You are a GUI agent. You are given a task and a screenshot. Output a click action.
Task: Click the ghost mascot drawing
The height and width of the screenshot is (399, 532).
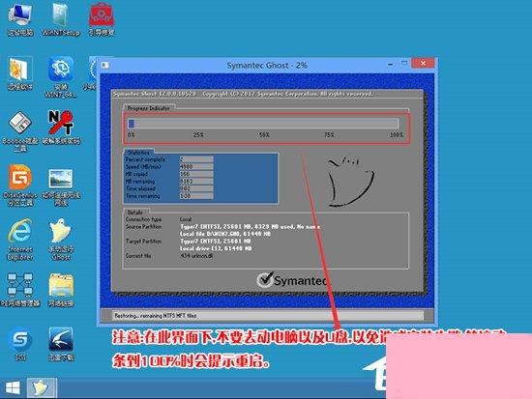(x=350, y=181)
